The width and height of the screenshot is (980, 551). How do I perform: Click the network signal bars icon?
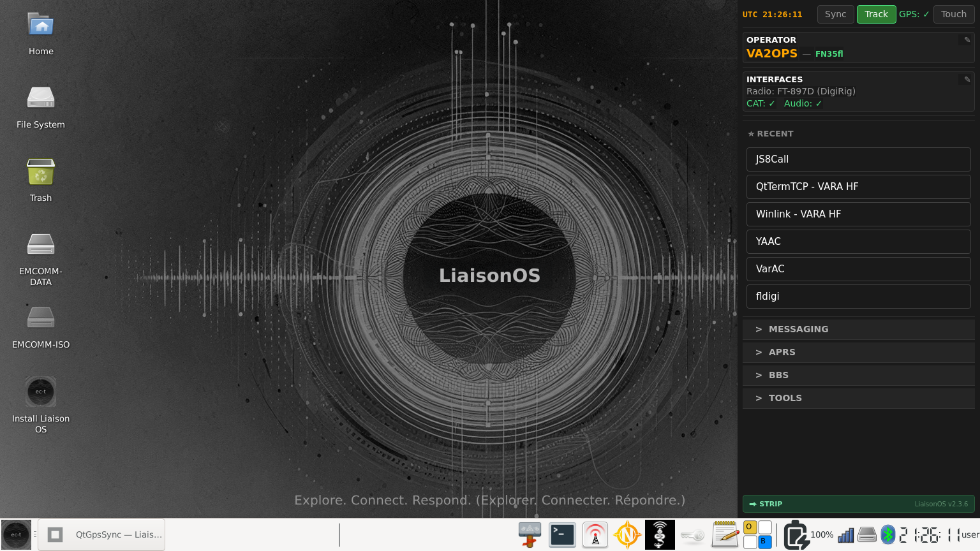846,534
